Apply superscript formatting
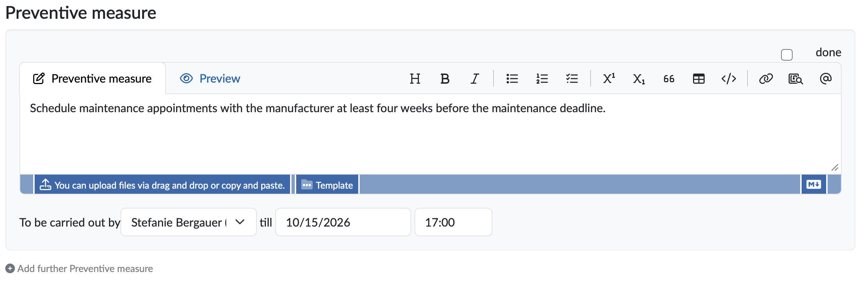The width and height of the screenshot is (868, 285). point(609,79)
